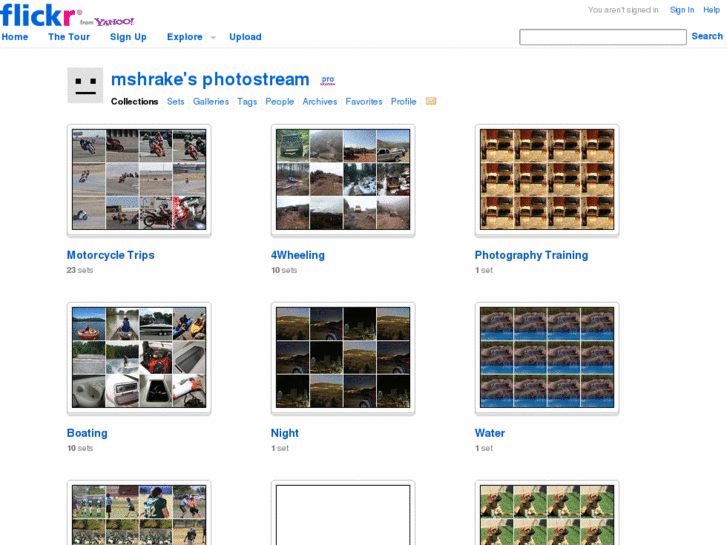
Task: Click the Boating collection title link
Action: pos(87,433)
